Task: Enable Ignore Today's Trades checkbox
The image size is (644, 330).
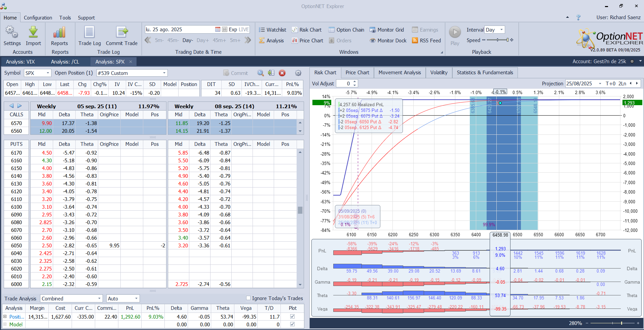Action: [249, 298]
